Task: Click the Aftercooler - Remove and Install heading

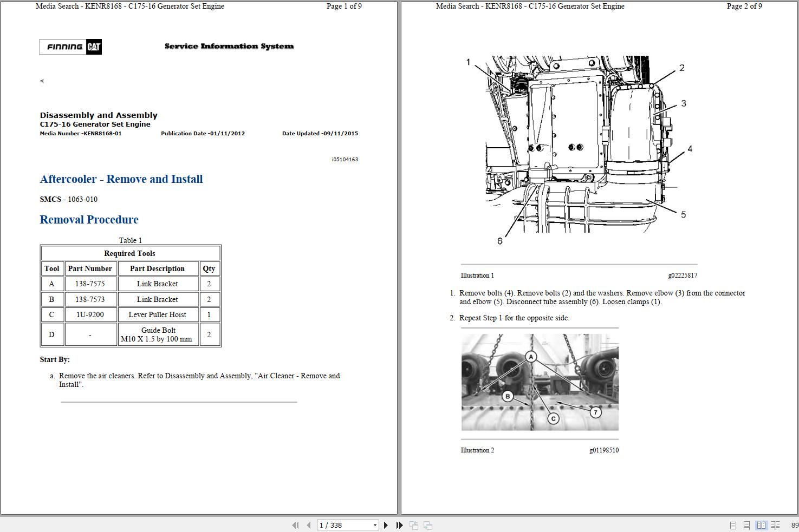Action: click(x=121, y=179)
